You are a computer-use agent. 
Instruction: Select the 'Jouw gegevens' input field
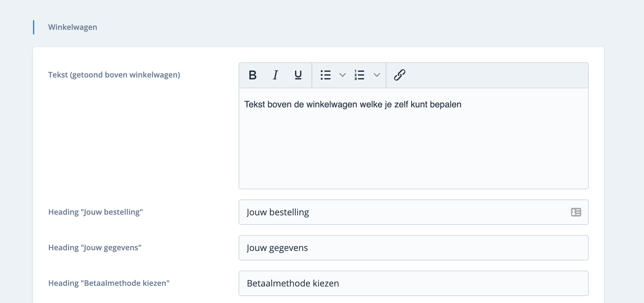[413, 248]
